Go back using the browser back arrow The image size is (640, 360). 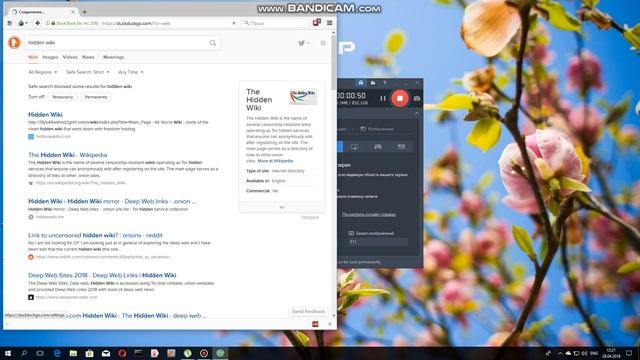[x=37, y=23]
